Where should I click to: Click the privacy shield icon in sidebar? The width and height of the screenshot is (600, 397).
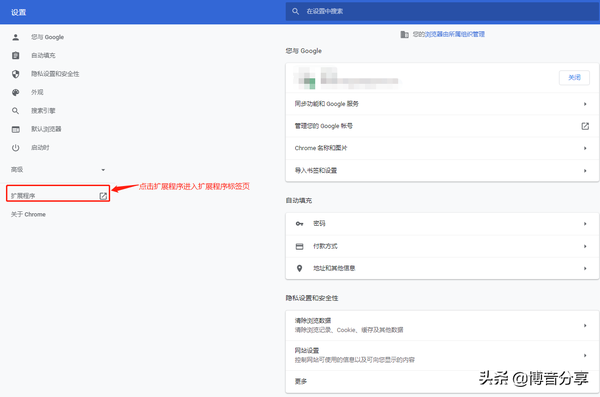pyautogui.click(x=16, y=74)
